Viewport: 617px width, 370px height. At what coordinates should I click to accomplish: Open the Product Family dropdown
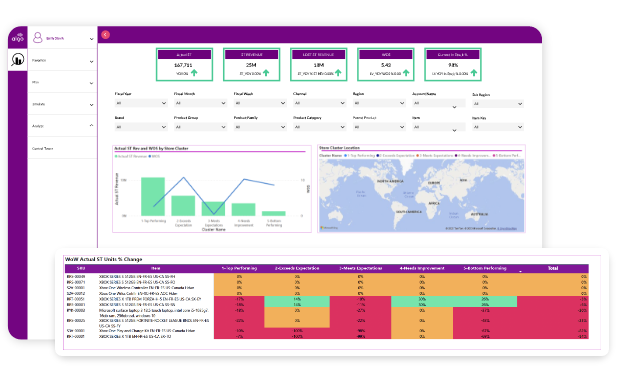260,127
